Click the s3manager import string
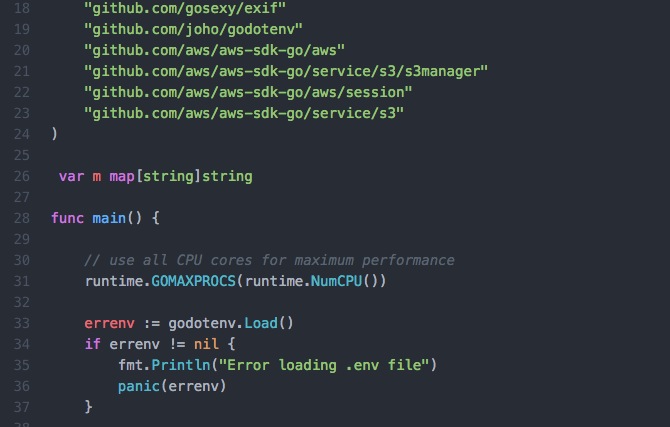The image size is (670, 427). [x=286, y=71]
